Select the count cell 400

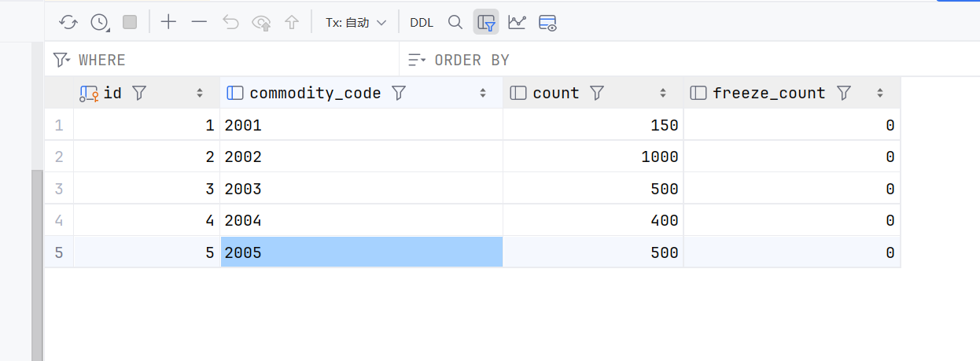[x=593, y=221]
